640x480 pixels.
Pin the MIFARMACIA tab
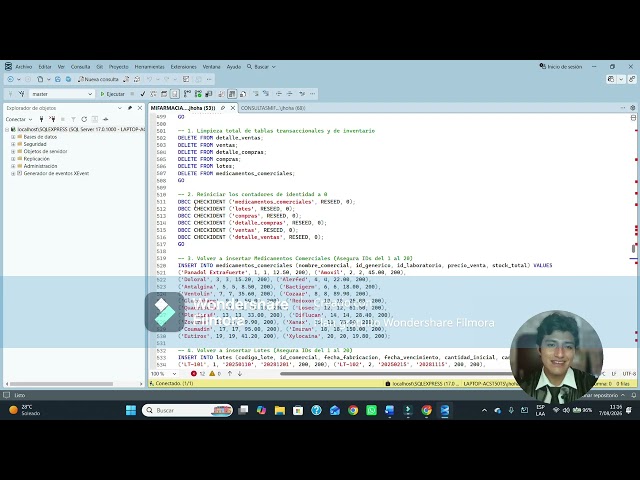click(223, 108)
